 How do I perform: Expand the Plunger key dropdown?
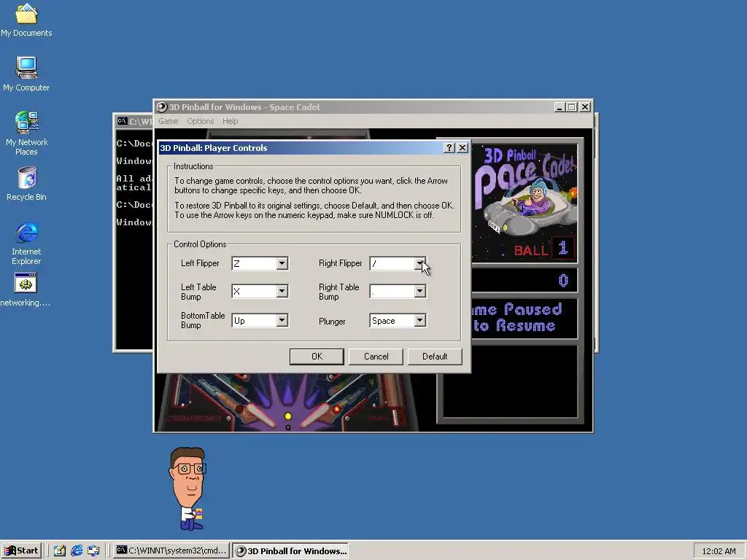[419, 321]
